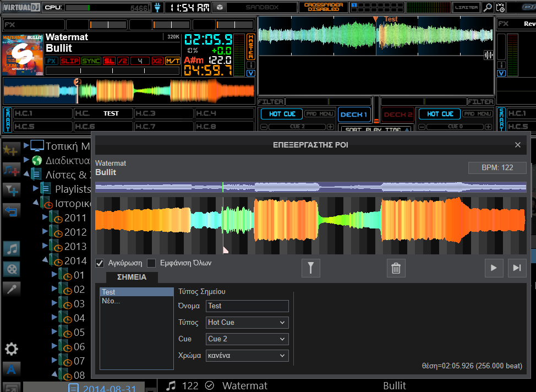
Task: Click the Όνομα name input field
Action: pos(247,306)
